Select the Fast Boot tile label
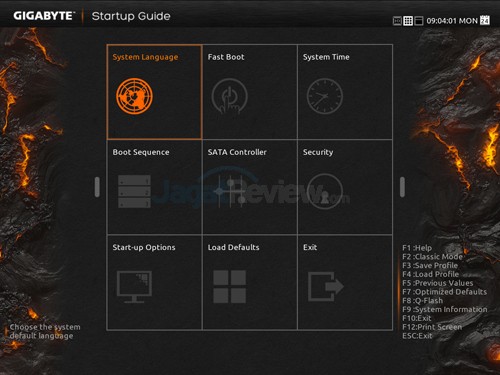Image resolution: width=500 pixels, height=375 pixels. [226, 57]
